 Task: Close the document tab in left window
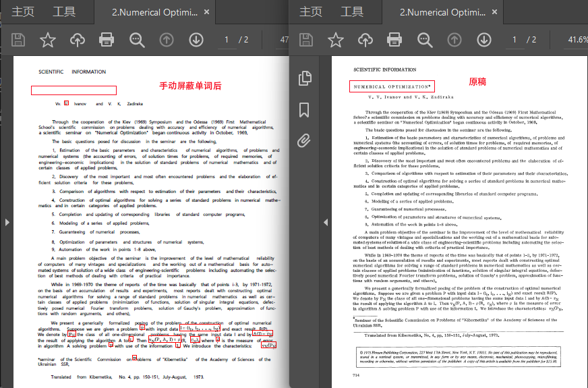coord(206,12)
